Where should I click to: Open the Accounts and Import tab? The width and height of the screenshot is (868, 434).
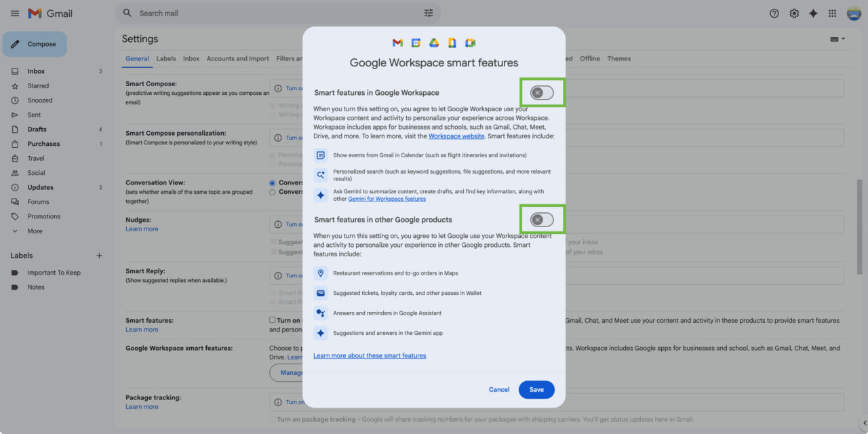pyautogui.click(x=237, y=59)
